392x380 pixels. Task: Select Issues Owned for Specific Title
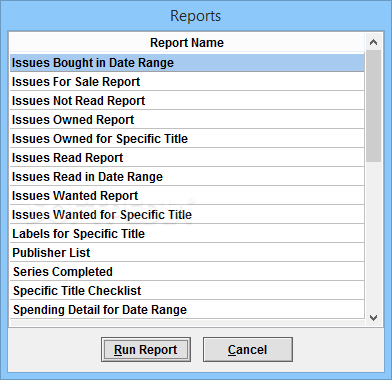pyautogui.click(x=187, y=139)
